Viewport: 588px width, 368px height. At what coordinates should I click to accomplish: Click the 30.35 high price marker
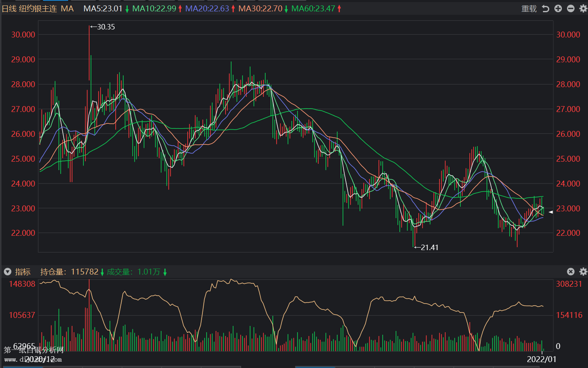103,27
